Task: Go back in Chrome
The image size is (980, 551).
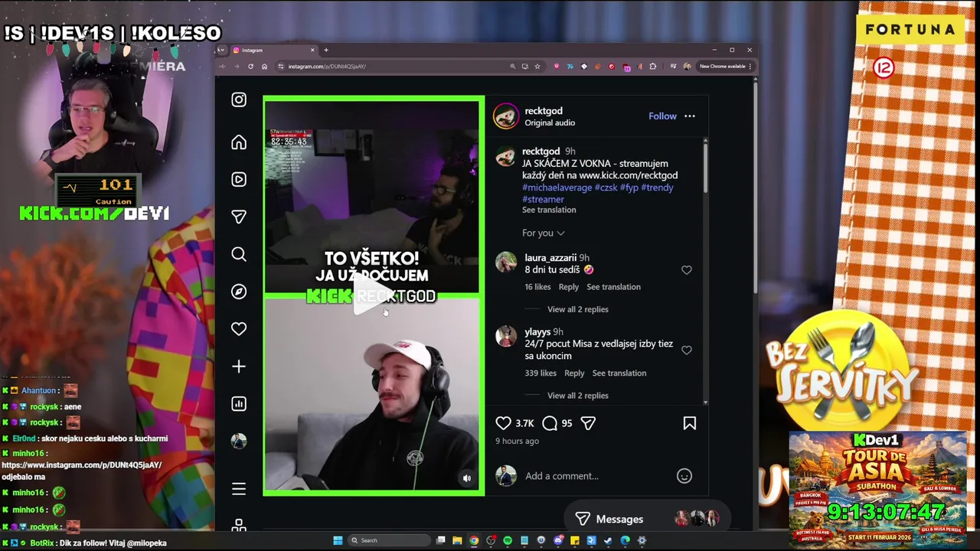Action: point(223,67)
